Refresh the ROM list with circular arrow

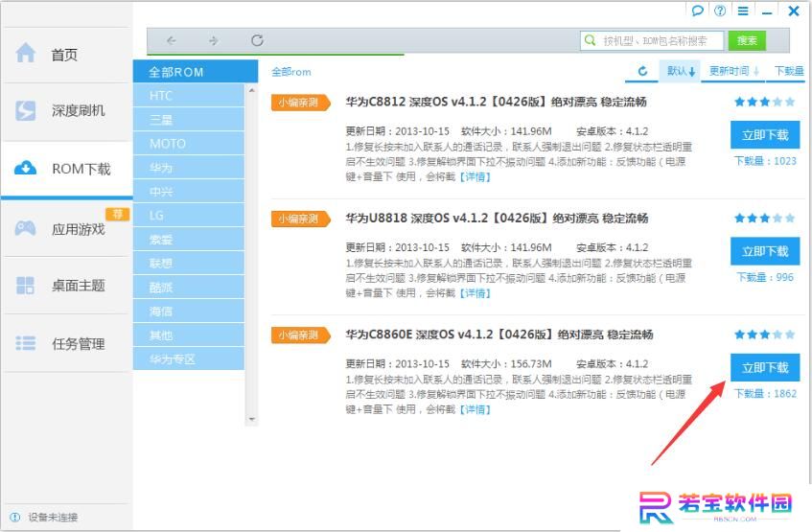point(642,71)
